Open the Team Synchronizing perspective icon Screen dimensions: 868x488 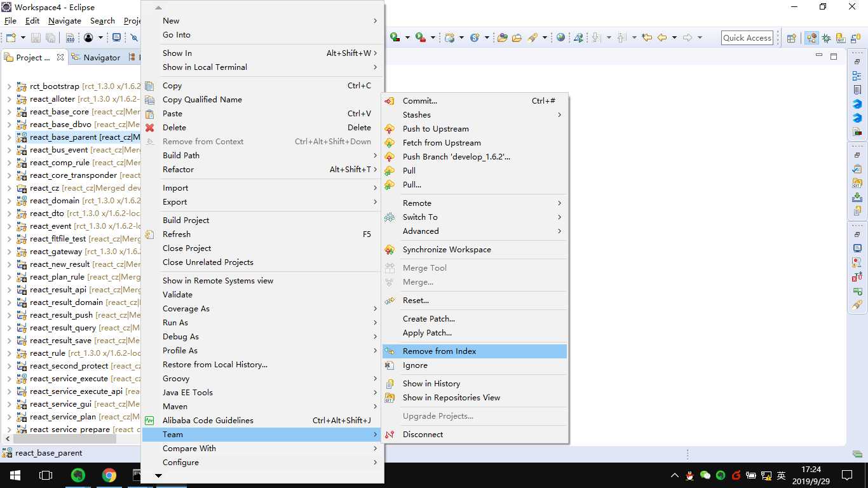click(856, 38)
